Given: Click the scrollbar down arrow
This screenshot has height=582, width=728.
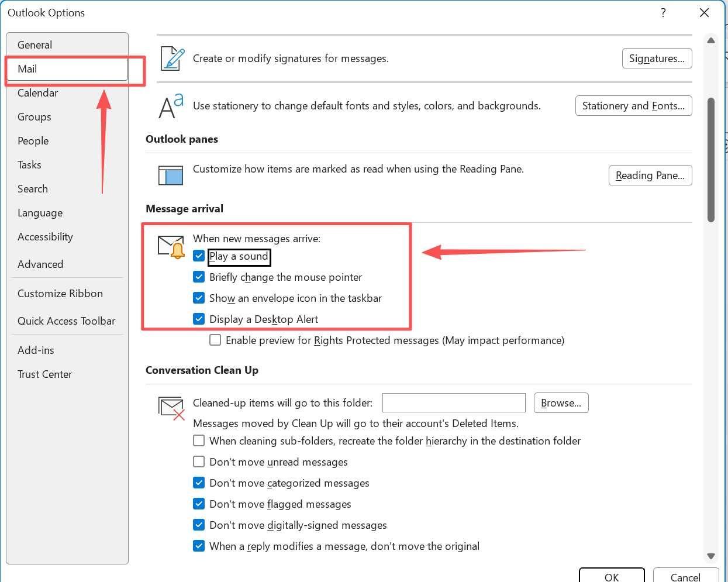Looking at the screenshot, I should tap(711, 556).
